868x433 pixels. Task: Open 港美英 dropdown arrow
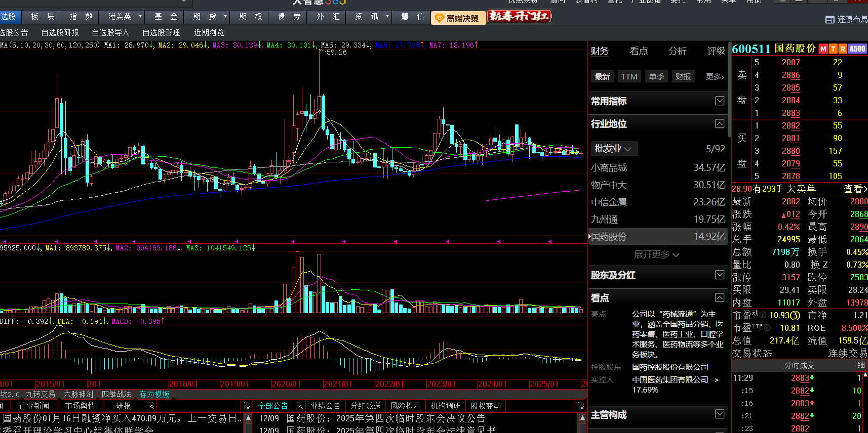(x=140, y=17)
